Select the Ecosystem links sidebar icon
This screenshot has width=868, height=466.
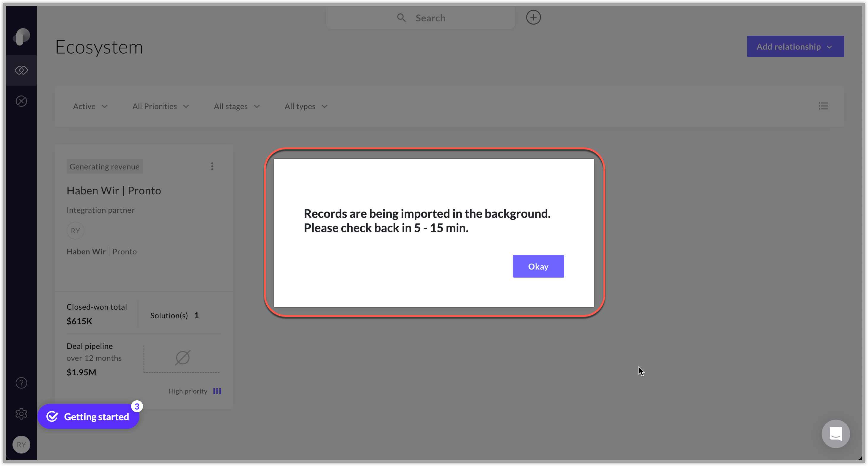point(21,70)
